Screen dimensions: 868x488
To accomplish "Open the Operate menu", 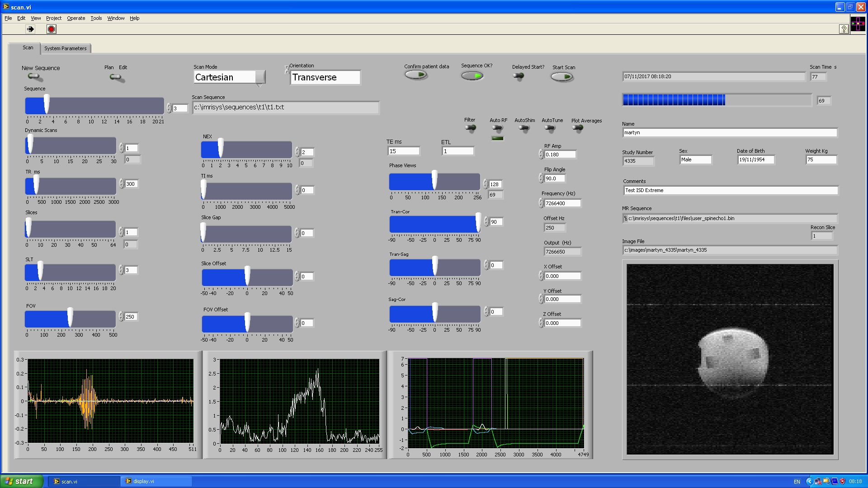I will point(76,18).
